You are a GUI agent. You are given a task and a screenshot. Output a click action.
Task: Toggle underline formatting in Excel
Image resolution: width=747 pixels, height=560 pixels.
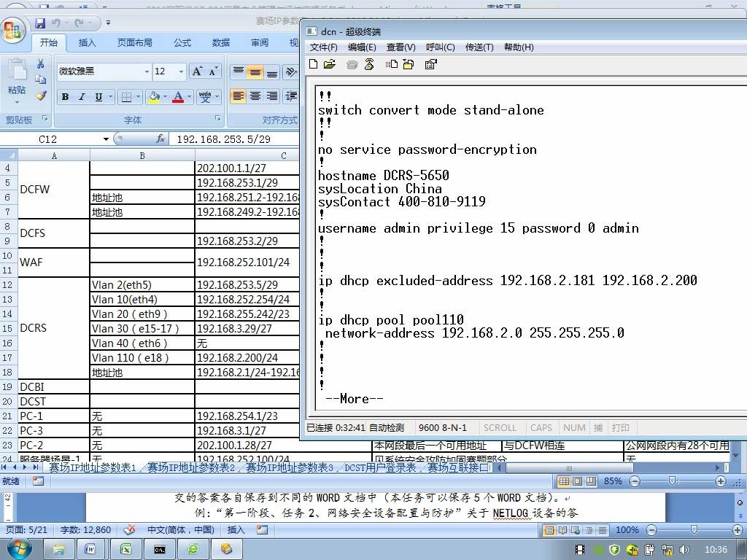point(98,97)
